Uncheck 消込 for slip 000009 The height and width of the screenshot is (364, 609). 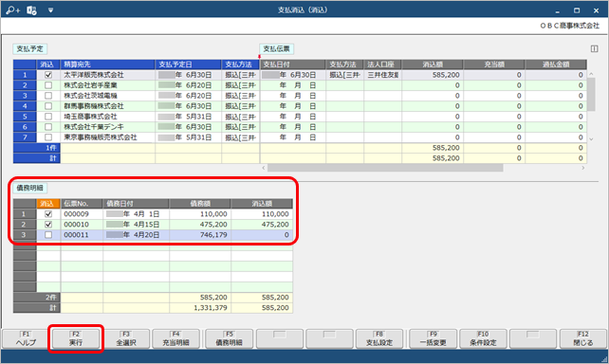[48, 214]
